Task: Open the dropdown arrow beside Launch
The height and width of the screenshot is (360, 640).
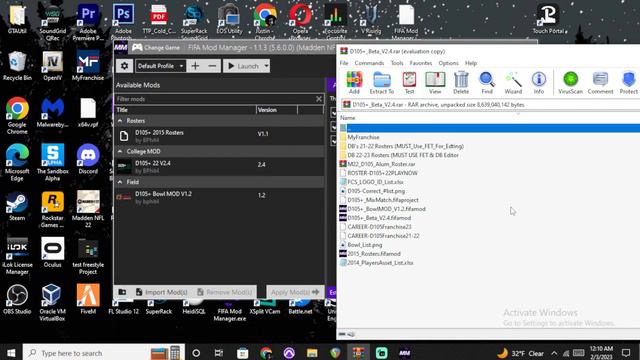Action: click(x=266, y=66)
